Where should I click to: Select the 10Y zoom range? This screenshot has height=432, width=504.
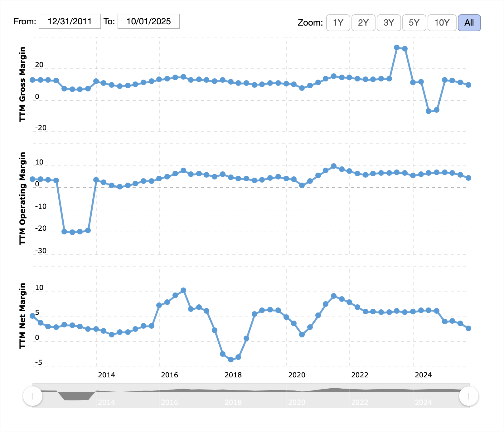click(x=442, y=23)
